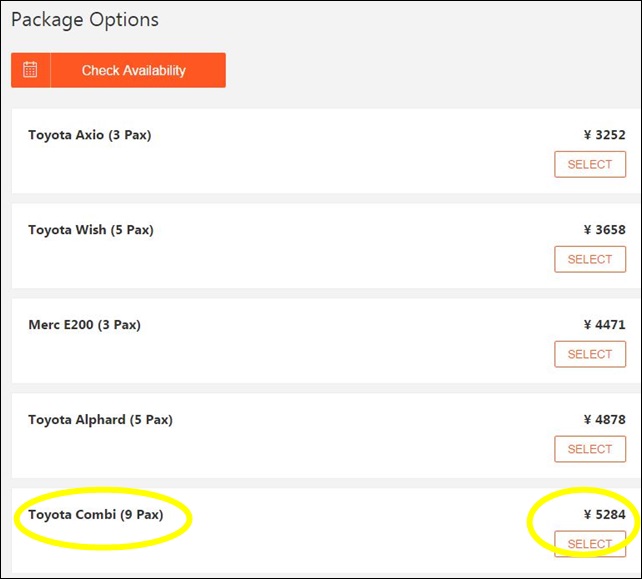
Task: Choose SELECT for Toyota Wish
Action: [x=590, y=259]
